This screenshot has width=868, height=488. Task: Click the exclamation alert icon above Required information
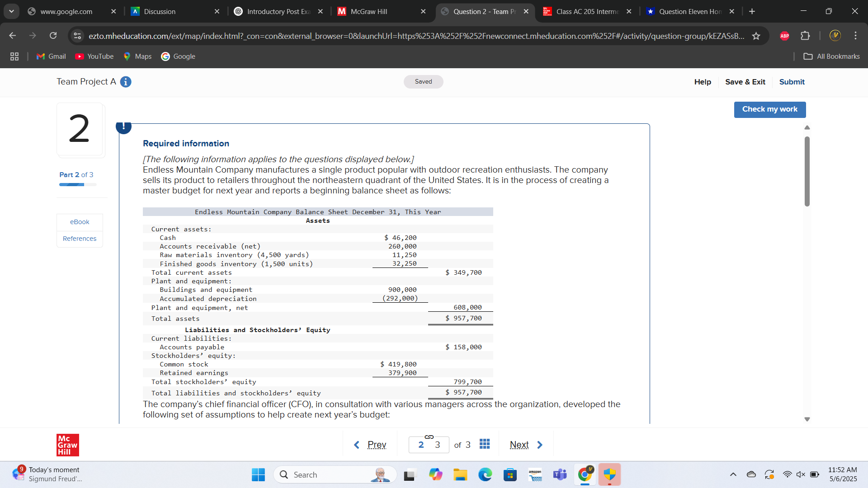click(123, 127)
